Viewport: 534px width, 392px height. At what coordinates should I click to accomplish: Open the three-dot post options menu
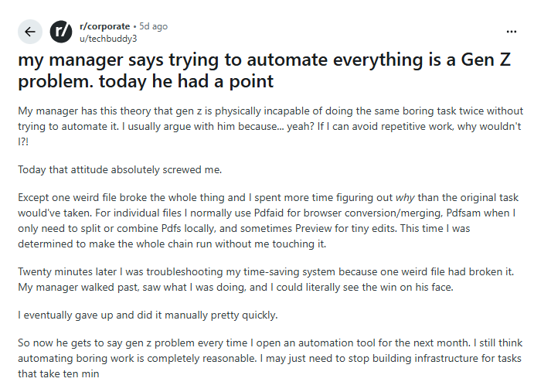[x=511, y=32]
